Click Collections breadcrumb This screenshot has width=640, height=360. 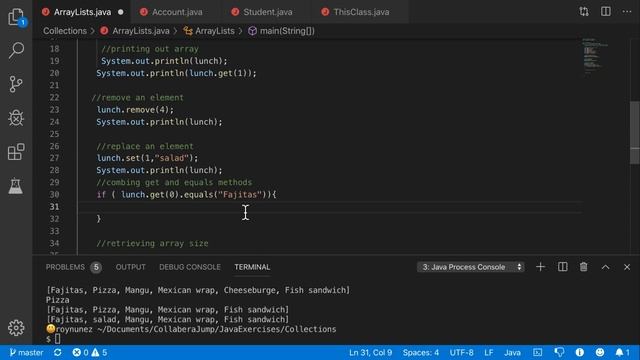pos(65,31)
